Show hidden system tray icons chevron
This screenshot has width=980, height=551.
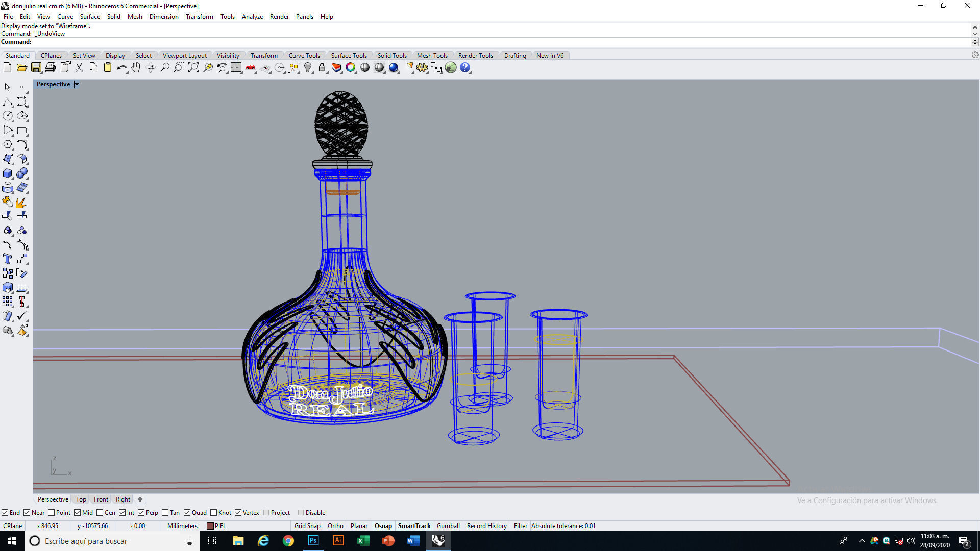tap(862, 541)
